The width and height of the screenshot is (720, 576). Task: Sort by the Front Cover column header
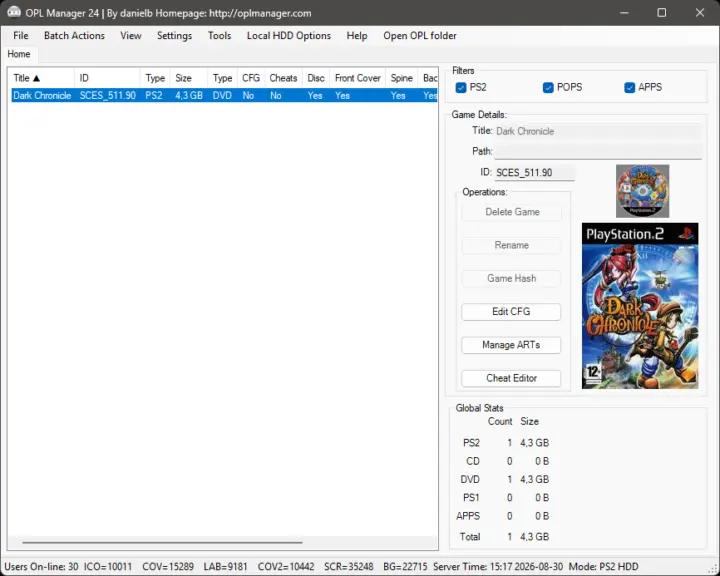click(358, 78)
